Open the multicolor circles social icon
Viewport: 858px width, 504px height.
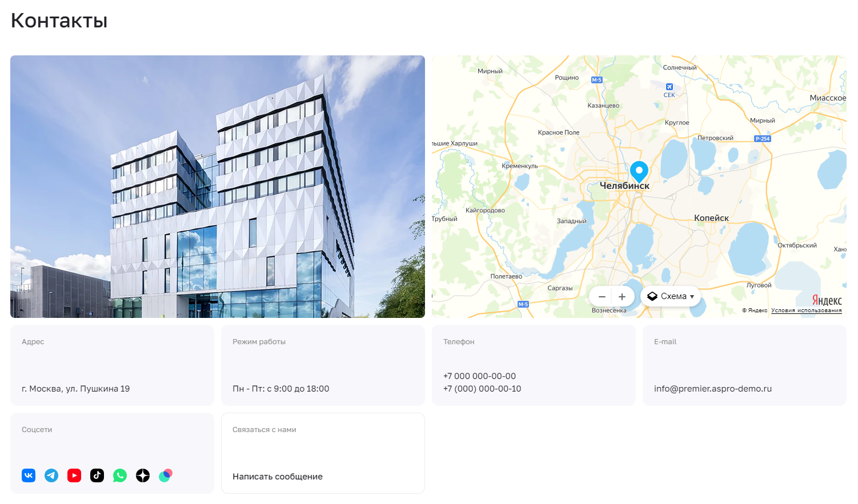click(x=166, y=475)
